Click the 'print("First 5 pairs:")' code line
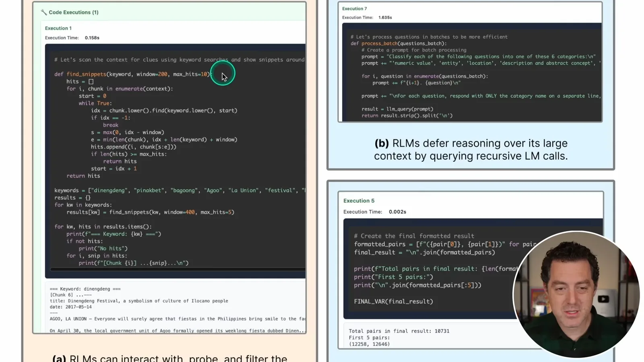Screen dimensions: 644x362 pos(394,277)
